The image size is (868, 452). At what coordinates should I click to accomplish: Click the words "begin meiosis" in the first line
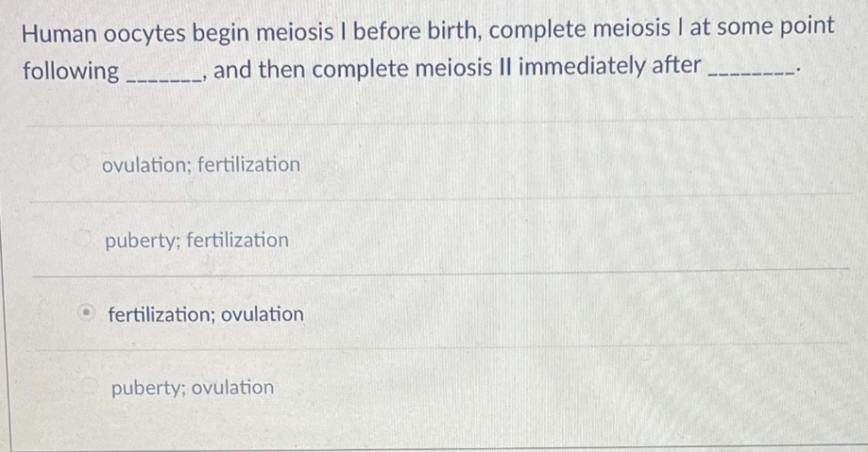263,32
